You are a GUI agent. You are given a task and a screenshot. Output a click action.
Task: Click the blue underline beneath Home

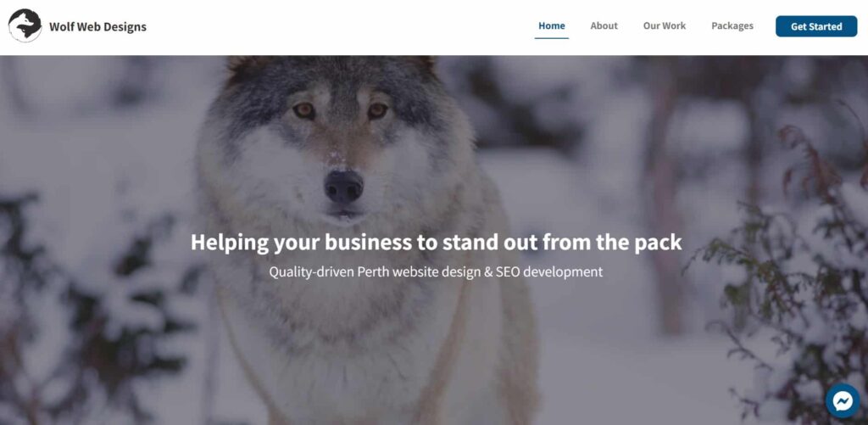pos(551,38)
